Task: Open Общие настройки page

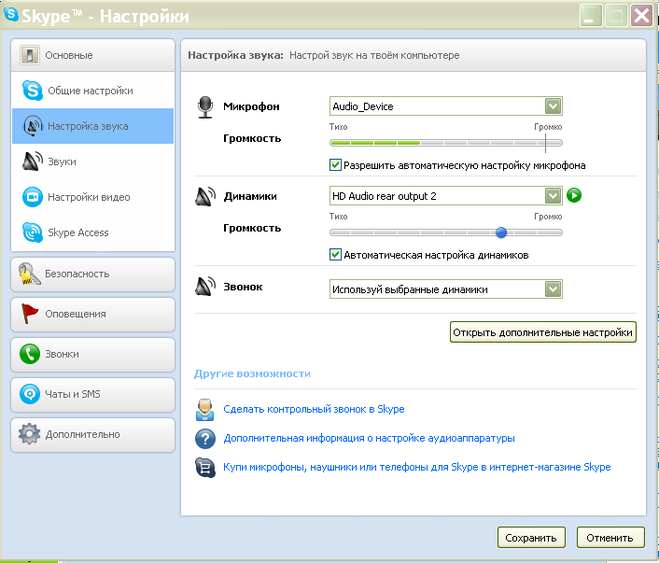Action: [93, 90]
